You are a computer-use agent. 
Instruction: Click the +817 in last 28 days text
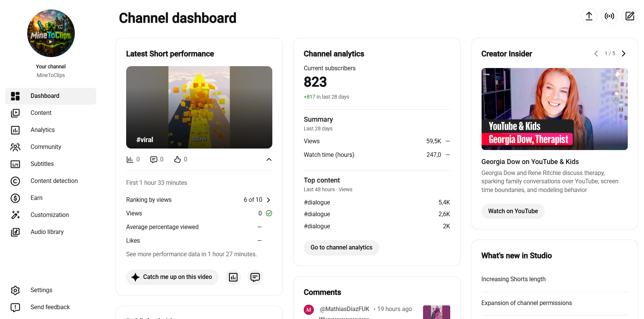[326, 97]
